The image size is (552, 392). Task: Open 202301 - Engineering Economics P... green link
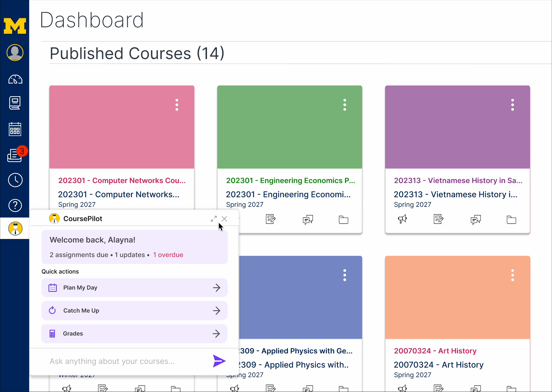point(291,181)
